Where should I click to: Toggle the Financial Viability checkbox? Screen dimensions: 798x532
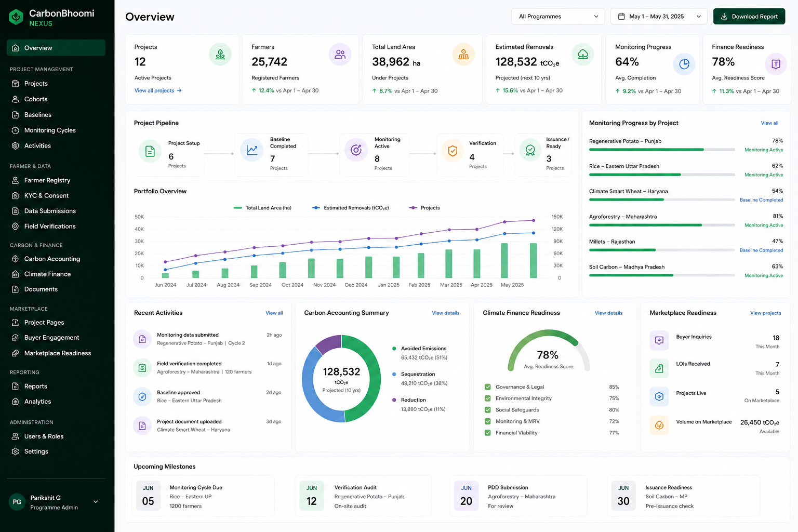tap(488, 433)
